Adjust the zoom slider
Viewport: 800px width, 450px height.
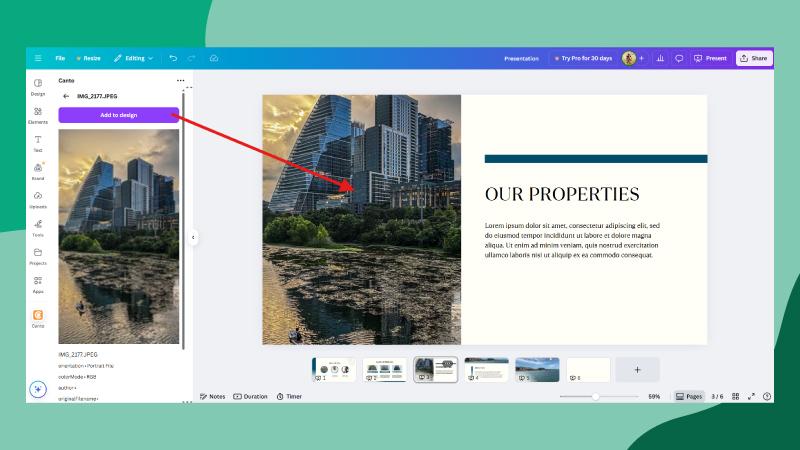598,396
